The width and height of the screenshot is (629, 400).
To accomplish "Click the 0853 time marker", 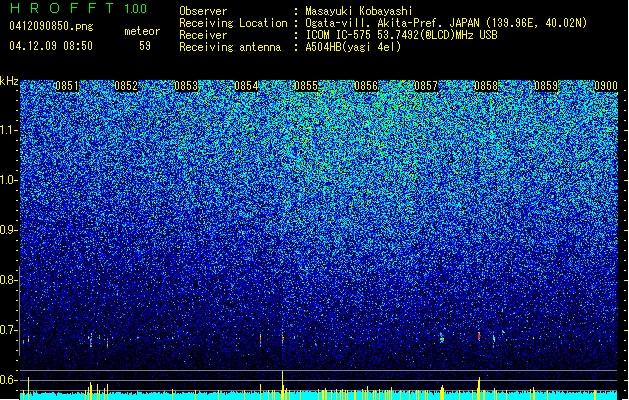I will (x=186, y=86).
